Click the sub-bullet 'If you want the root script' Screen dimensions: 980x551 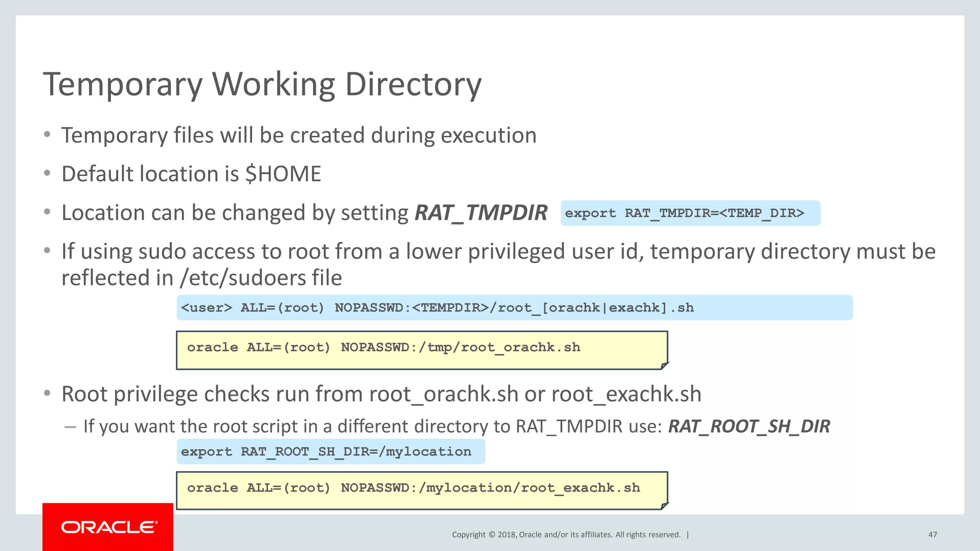[457, 426]
